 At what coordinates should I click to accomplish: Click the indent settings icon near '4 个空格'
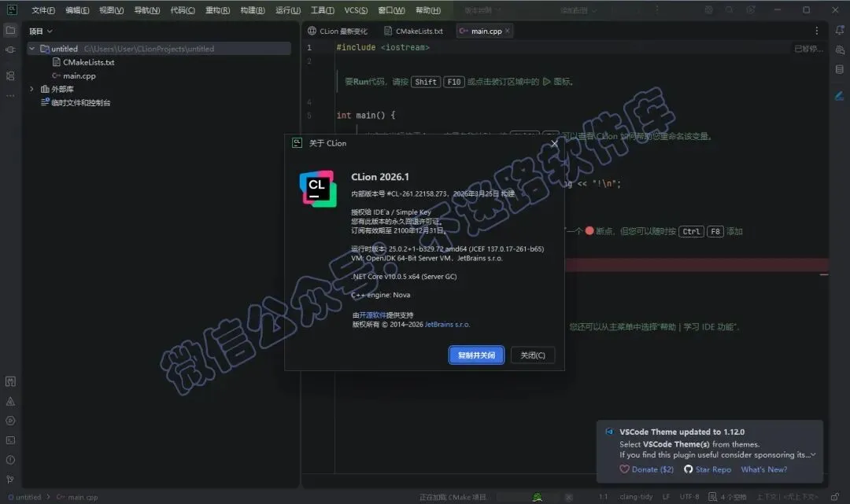coord(712,497)
